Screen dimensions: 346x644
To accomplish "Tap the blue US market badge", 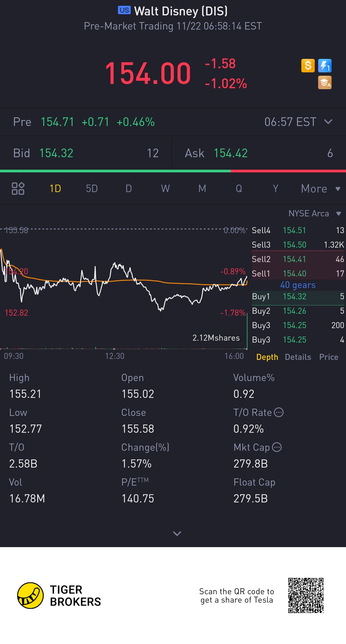I will point(124,10).
